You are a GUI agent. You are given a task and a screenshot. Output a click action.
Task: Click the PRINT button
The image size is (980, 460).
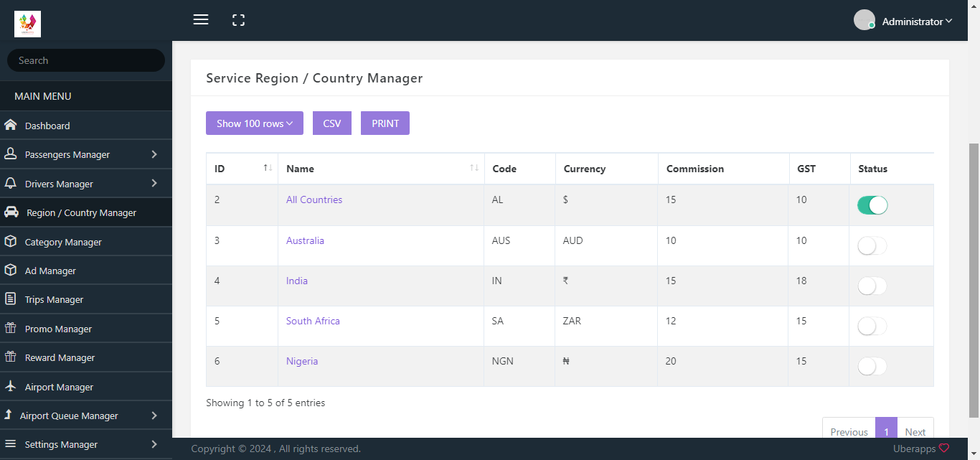click(385, 123)
